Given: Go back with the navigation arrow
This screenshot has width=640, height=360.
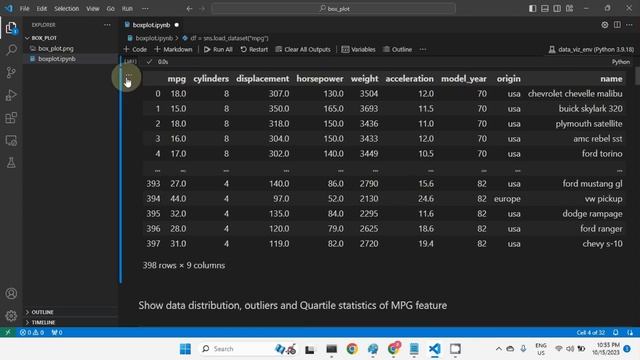Looking at the screenshot, I should (x=189, y=8).
